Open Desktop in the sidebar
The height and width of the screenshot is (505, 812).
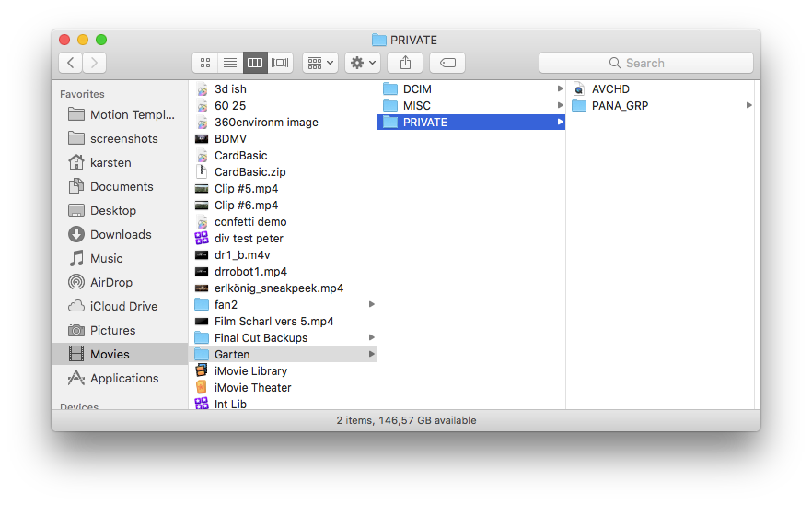click(122, 210)
